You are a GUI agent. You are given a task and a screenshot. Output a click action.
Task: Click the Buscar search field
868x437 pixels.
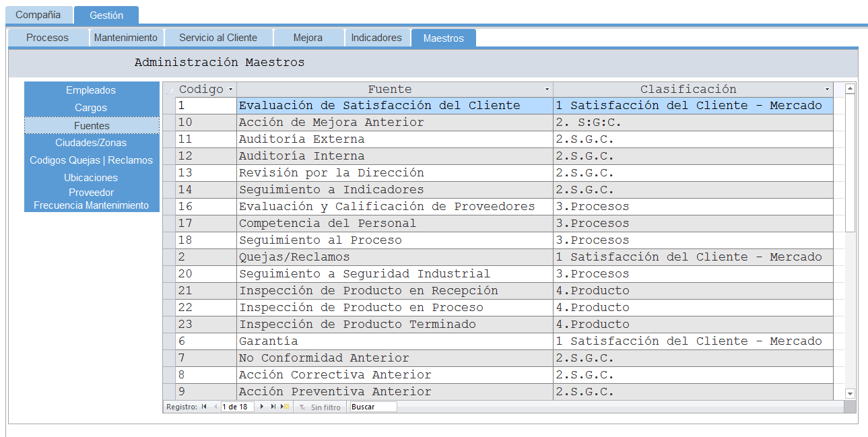[373, 407]
